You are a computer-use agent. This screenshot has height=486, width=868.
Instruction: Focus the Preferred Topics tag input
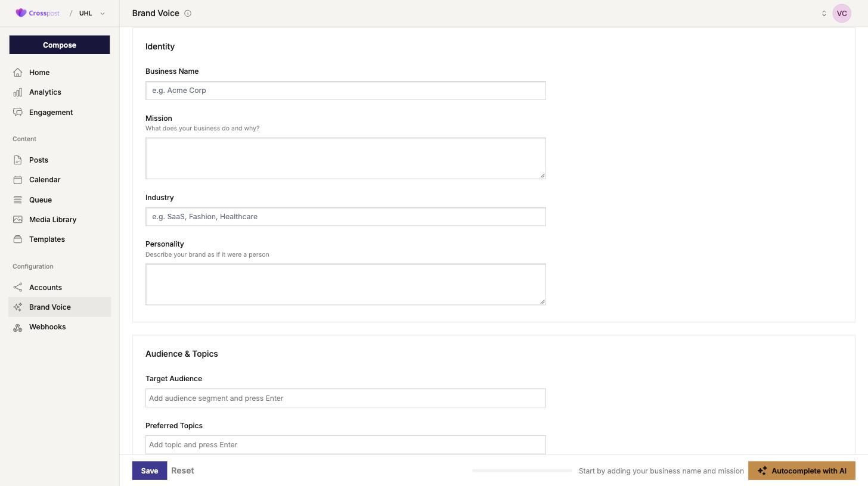click(346, 445)
